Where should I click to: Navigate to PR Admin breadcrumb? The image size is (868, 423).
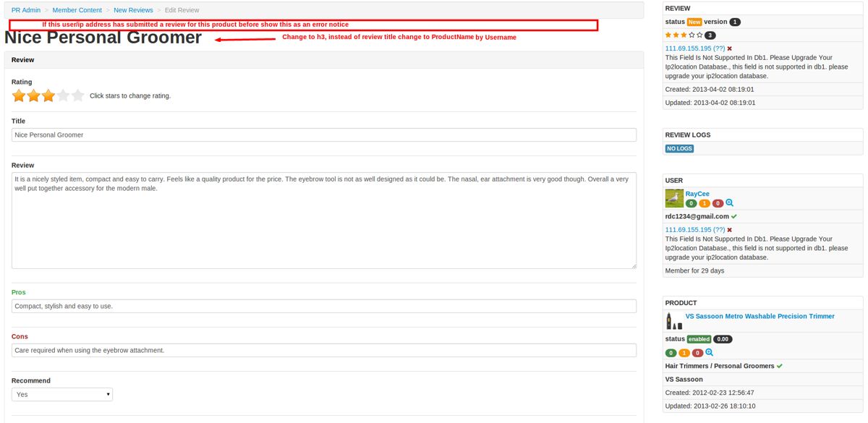point(26,10)
